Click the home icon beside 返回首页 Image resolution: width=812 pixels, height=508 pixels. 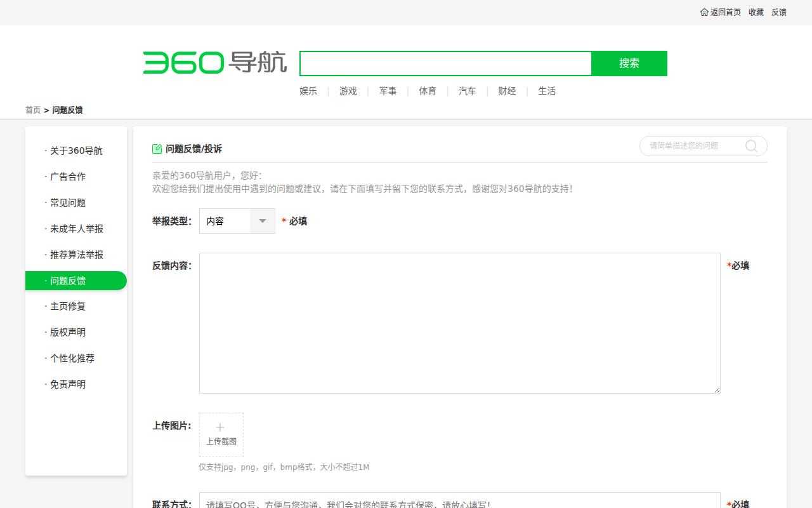704,12
